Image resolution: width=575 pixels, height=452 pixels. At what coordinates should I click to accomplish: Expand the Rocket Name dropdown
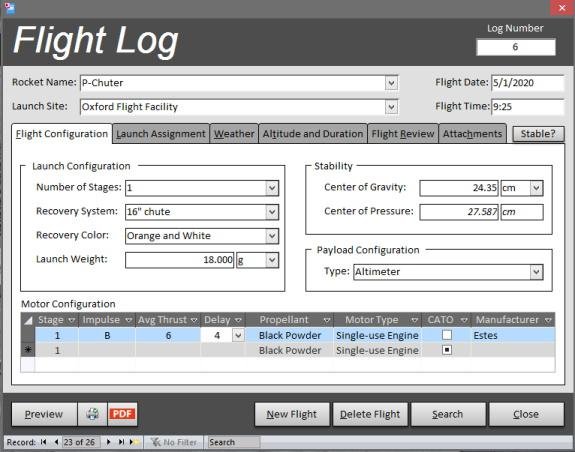pyautogui.click(x=391, y=83)
